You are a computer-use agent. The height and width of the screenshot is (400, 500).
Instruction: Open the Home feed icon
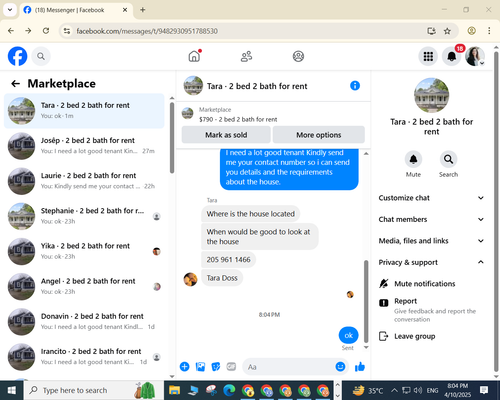(194, 56)
